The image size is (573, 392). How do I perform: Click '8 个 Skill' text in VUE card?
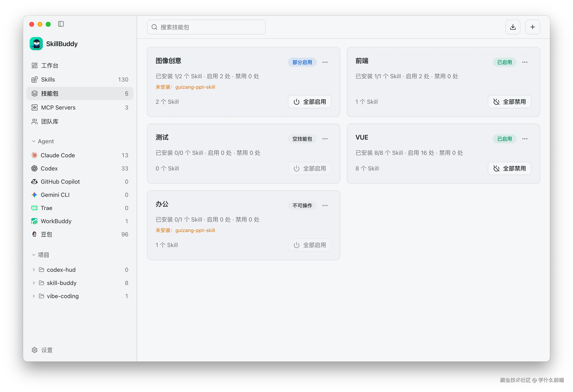click(367, 168)
